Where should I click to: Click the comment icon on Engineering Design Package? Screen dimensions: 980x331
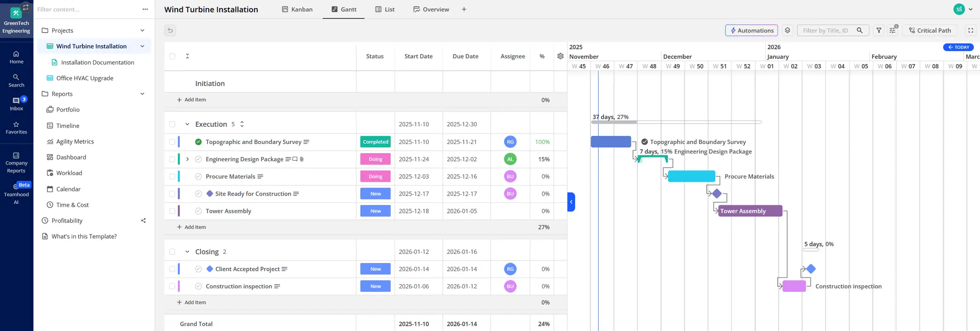295,159
